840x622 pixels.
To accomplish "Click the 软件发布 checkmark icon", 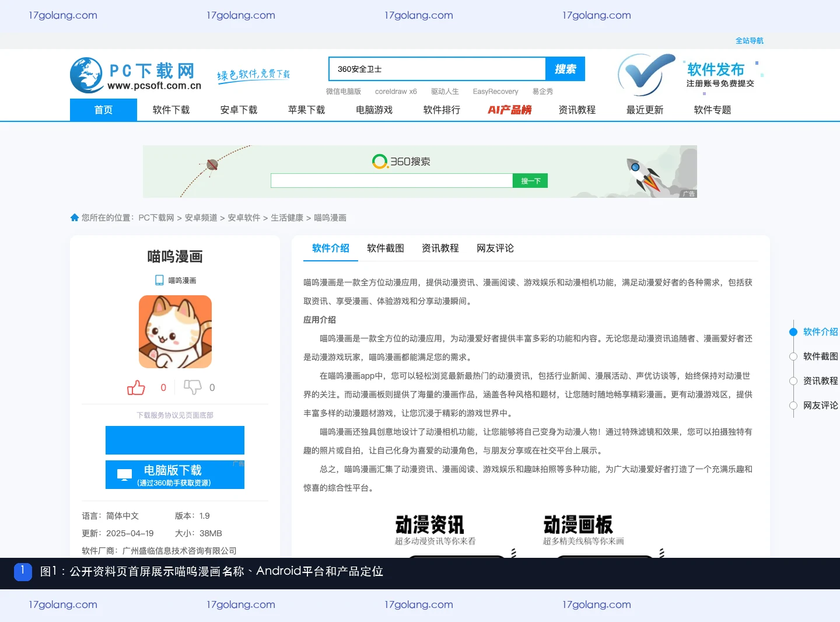I will click(646, 75).
